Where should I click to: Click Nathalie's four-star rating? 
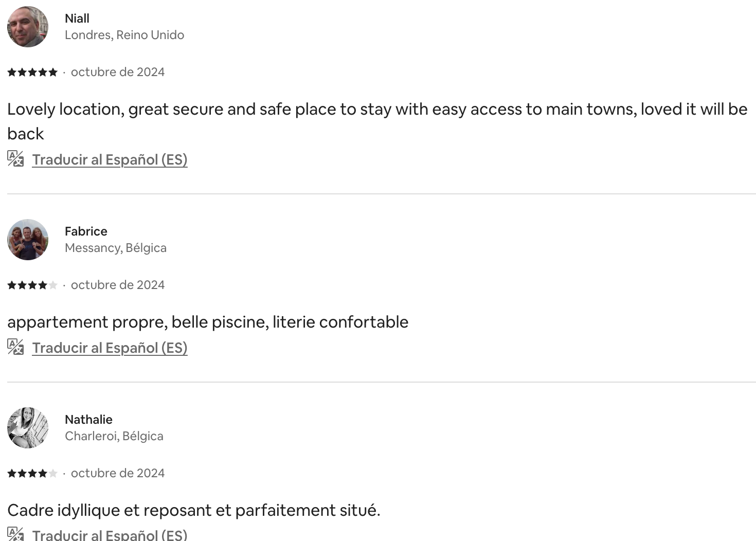click(x=32, y=474)
